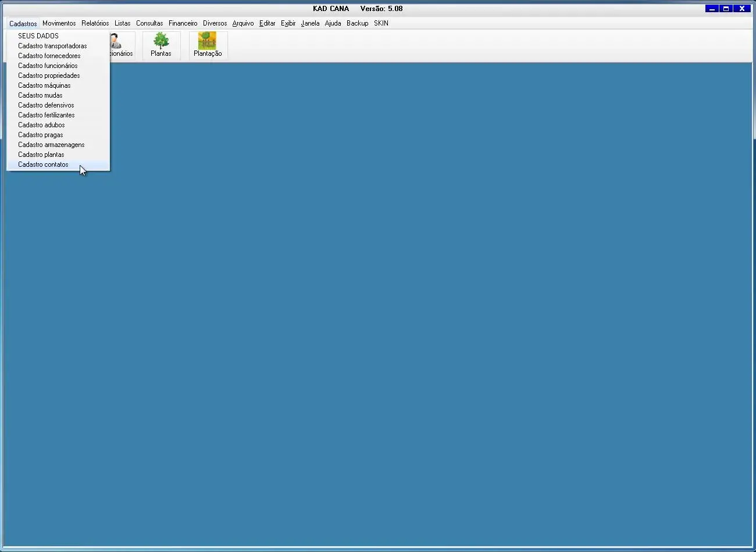The height and width of the screenshot is (552, 756).
Task: Choose Cadastro máquinas entry
Action: (x=58, y=85)
